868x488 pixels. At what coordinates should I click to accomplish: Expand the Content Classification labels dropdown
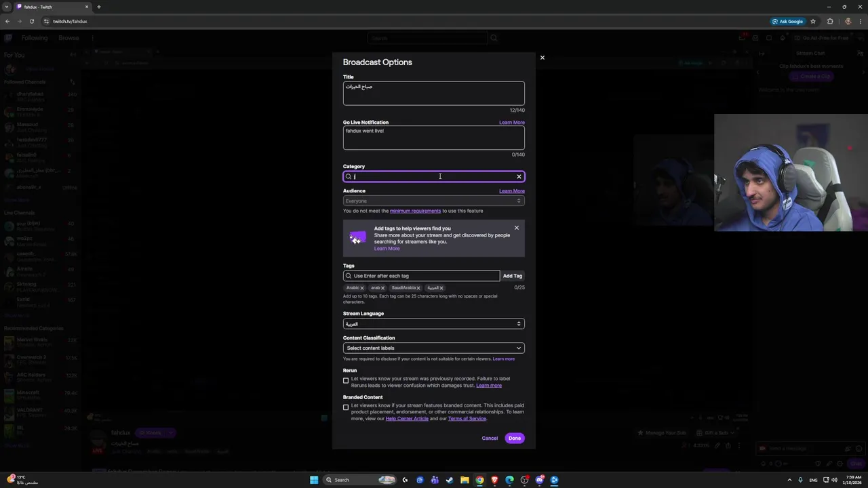click(x=434, y=348)
